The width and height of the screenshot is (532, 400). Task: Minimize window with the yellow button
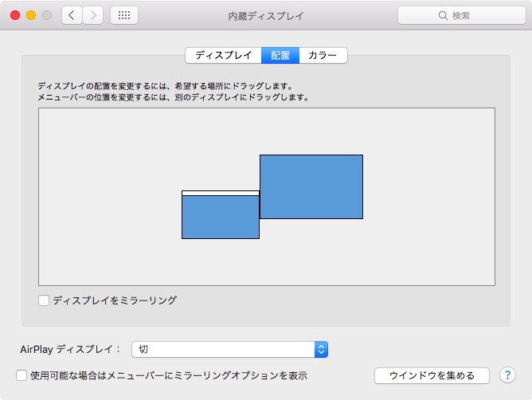coord(31,15)
